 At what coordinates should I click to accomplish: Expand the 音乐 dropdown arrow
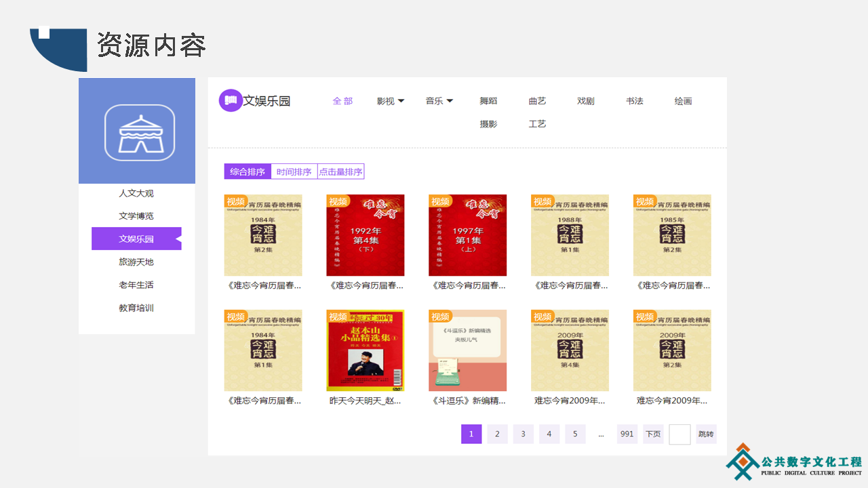[450, 101]
